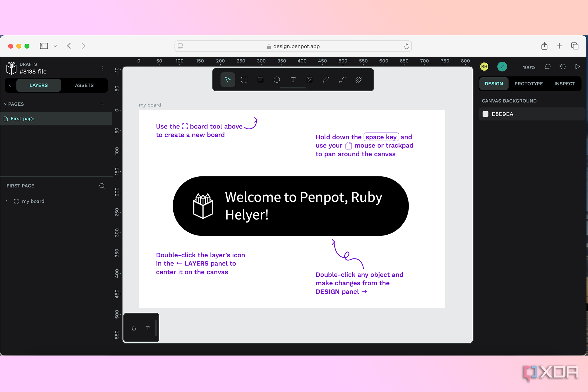
Task: Select the Move tool in the toolbar
Action: pyautogui.click(x=228, y=80)
